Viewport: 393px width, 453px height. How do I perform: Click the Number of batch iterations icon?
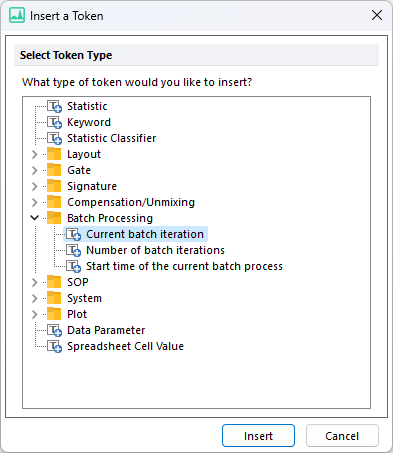pyautogui.click(x=73, y=250)
